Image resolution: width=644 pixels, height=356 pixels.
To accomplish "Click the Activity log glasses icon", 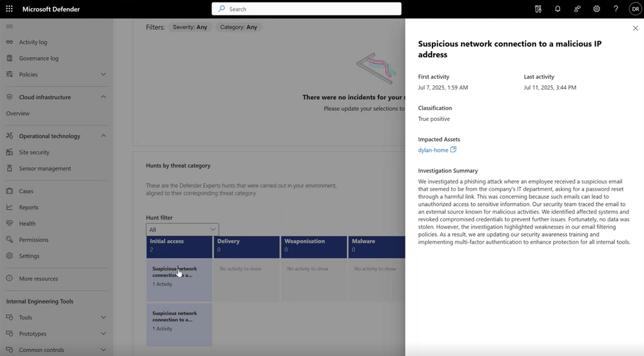I will click(10, 42).
